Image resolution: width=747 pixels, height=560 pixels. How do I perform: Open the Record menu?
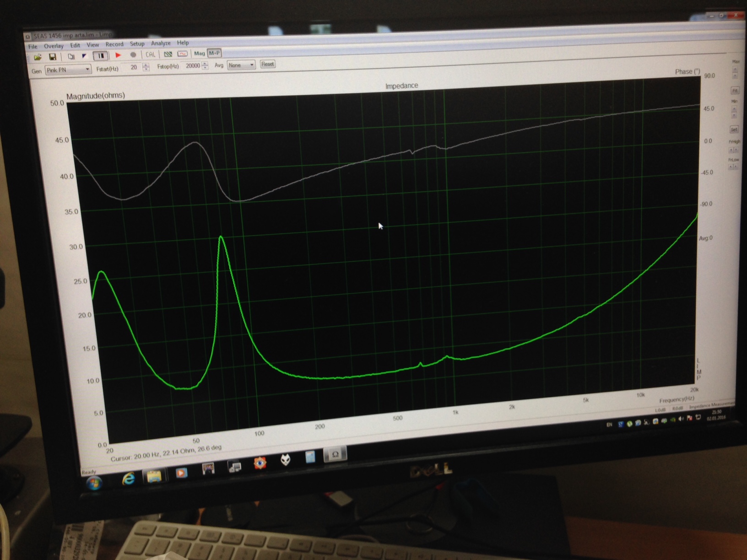(114, 44)
